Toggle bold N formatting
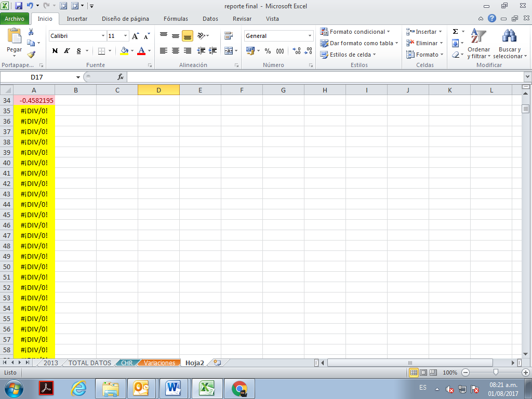 pyautogui.click(x=55, y=51)
